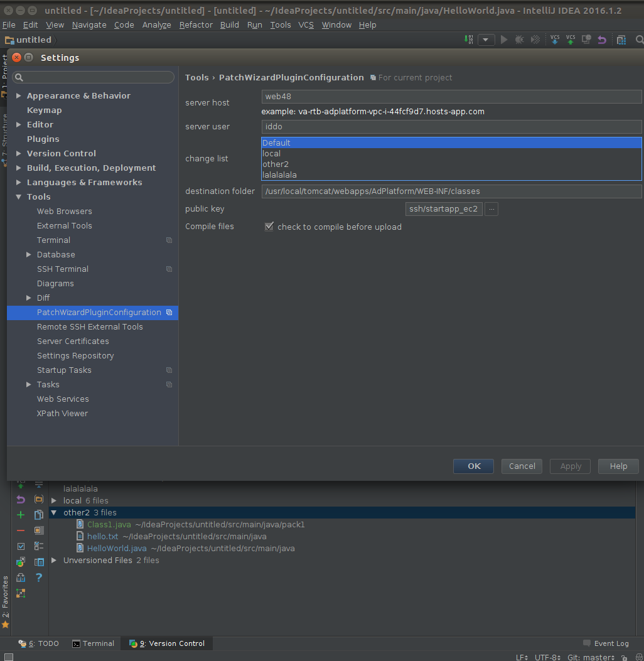Click the Git: master branch status widget
644x661 pixels.
click(591, 657)
